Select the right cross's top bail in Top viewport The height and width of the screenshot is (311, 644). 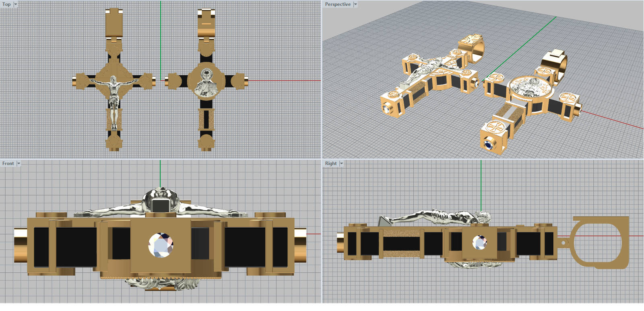pyautogui.click(x=206, y=23)
